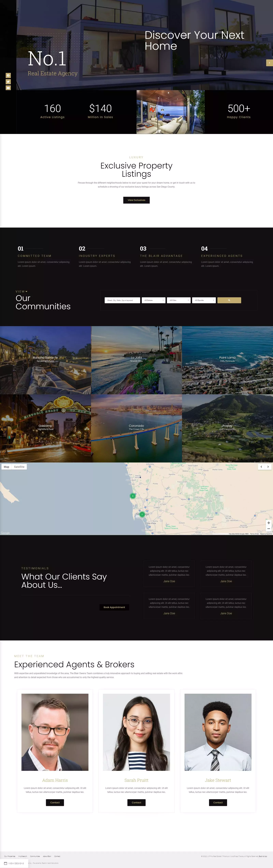Switch map to Satellite view
273x868 pixels.
pos(19,467)
